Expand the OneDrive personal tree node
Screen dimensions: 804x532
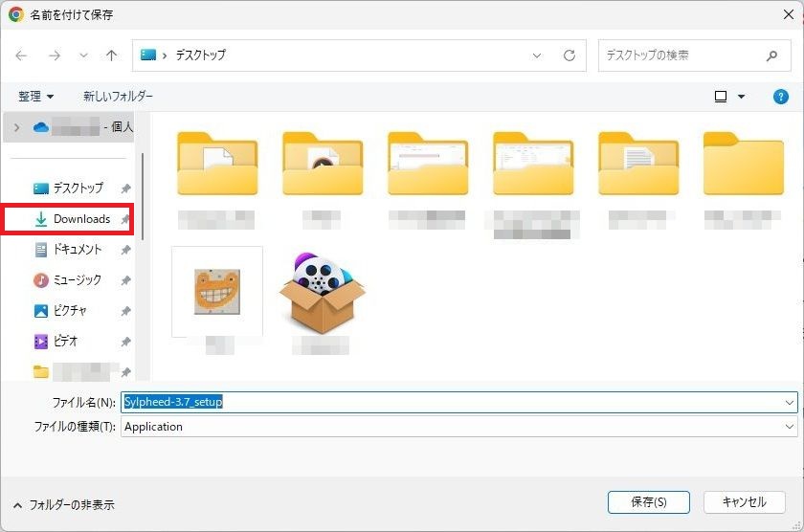pos(16,126)
